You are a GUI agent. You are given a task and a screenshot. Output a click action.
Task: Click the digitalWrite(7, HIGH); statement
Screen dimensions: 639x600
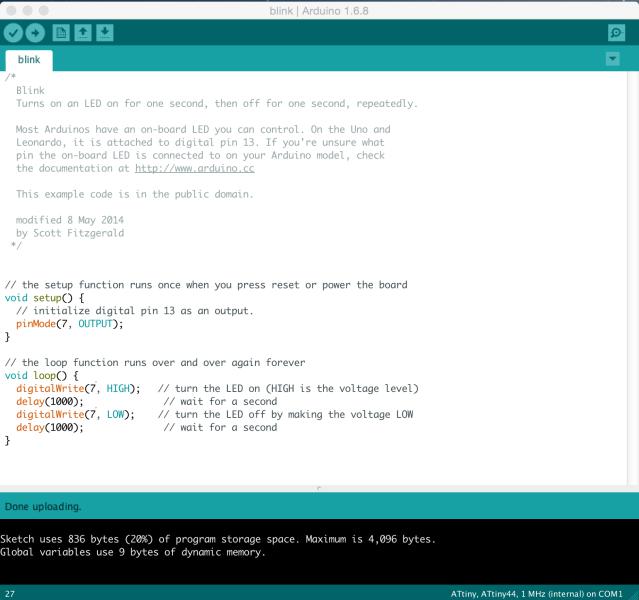pyautogui.click(x=78, y=388)
